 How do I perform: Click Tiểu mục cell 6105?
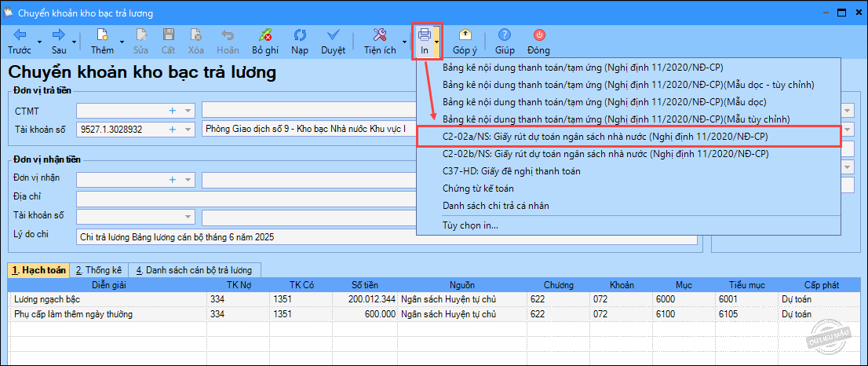point(747,314)
